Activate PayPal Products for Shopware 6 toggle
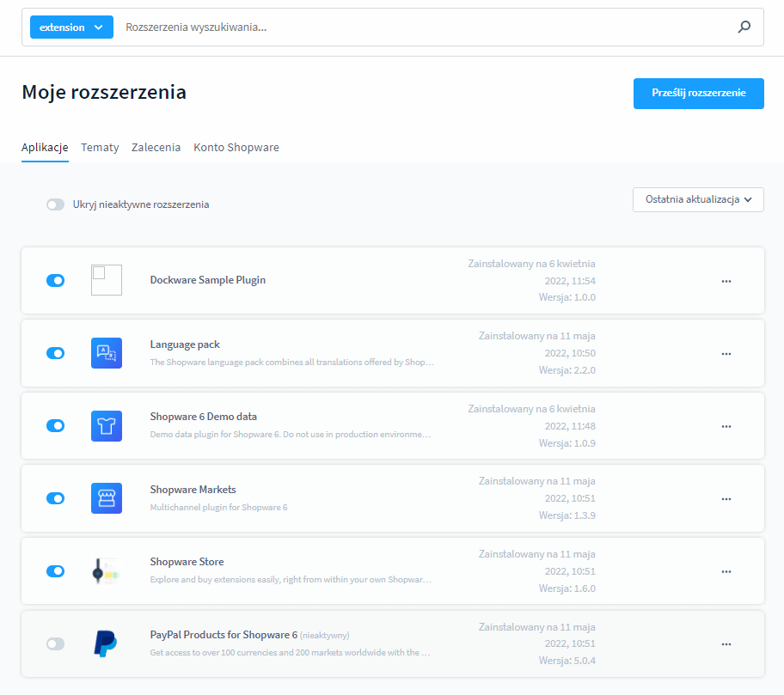784x695 pixels. [56, 643]
